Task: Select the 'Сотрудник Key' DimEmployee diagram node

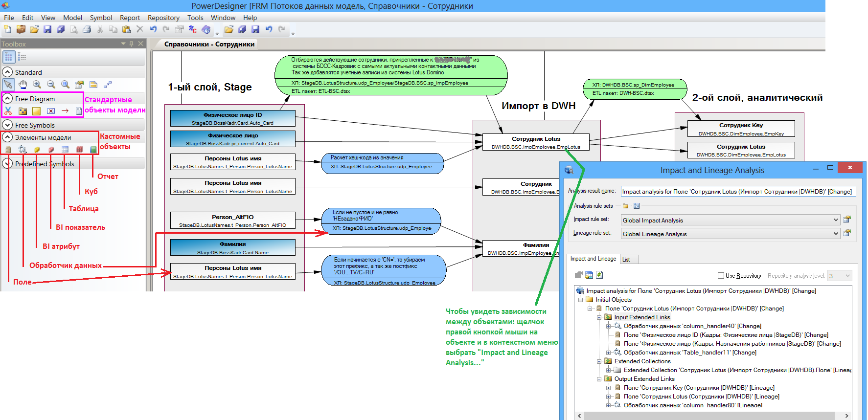Action: pyautogui.click(x=741, y=129)
